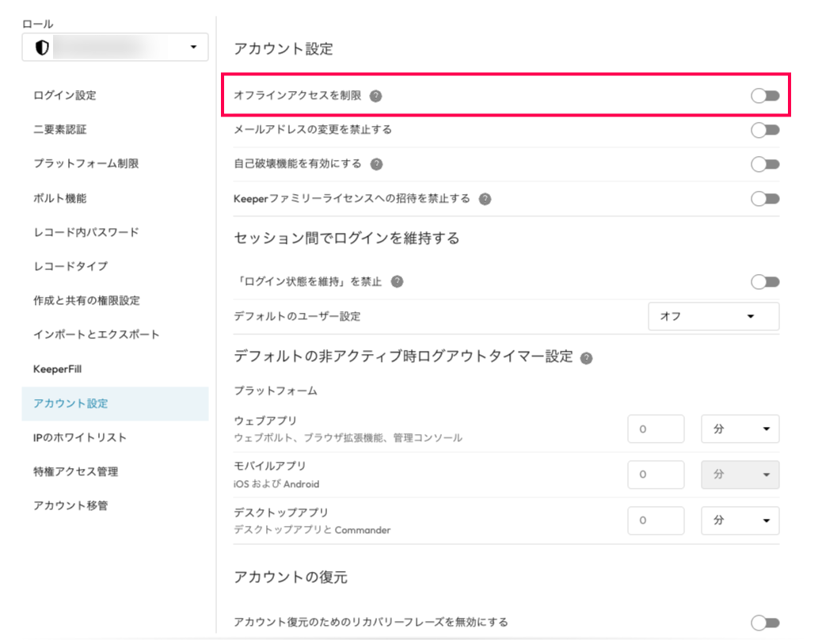822x644 pixels.
Task: Click the help icon beside 自己破壊機能を有効にする
Action: (x=376, y=164)
